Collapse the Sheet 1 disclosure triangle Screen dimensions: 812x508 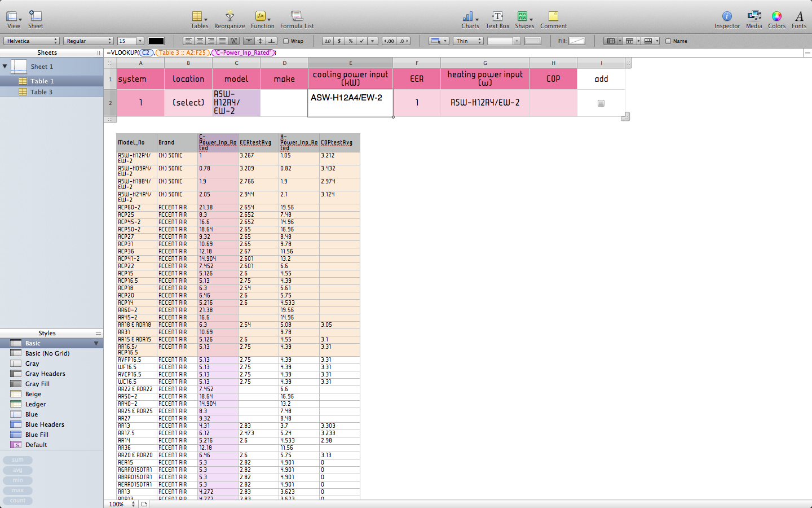5,66
